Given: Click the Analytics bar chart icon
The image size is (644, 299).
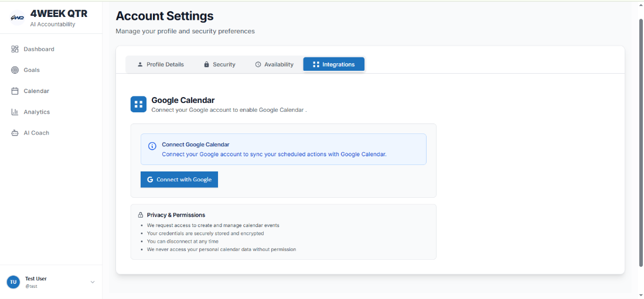Looking at the screenshot, I should [15, 112].
